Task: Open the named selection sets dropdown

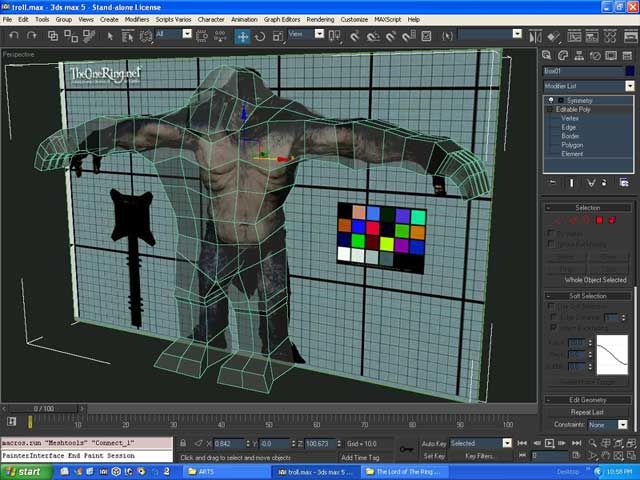Action: (x=517, y=34)
